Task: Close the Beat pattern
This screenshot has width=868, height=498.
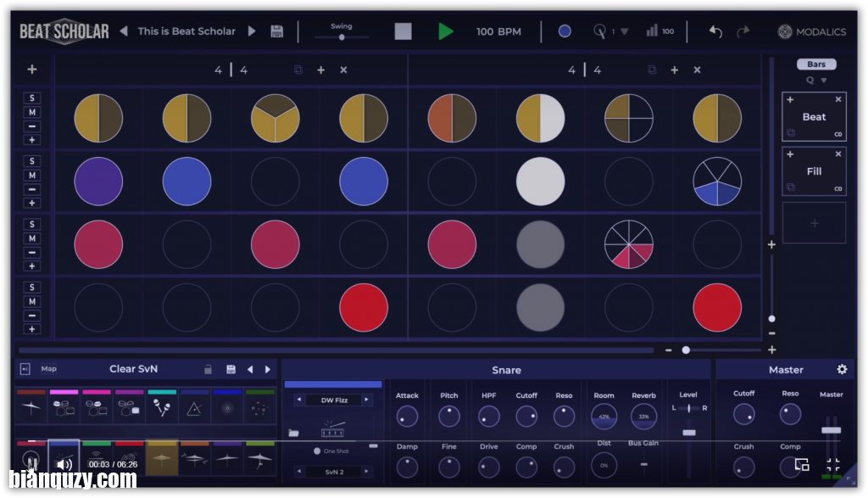Action: pos(838,99)
